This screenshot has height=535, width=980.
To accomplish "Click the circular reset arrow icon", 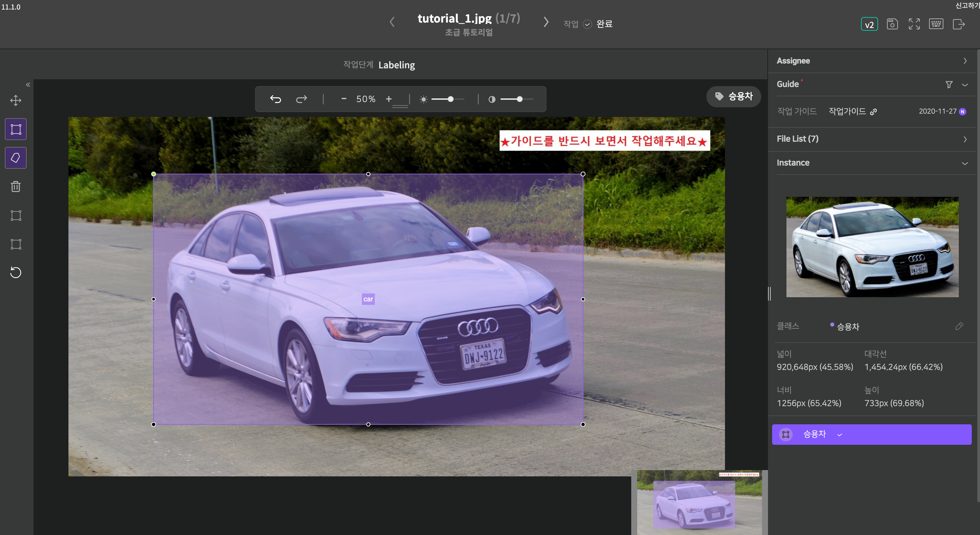I will pos(16,272).
